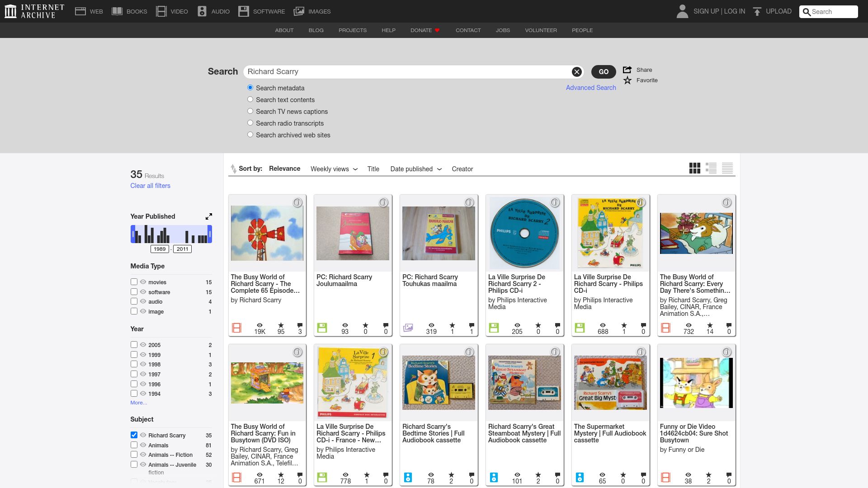Select Search TV news captions option
The height and width of the screenshot is (488, 868).
[x=250, y=111]
